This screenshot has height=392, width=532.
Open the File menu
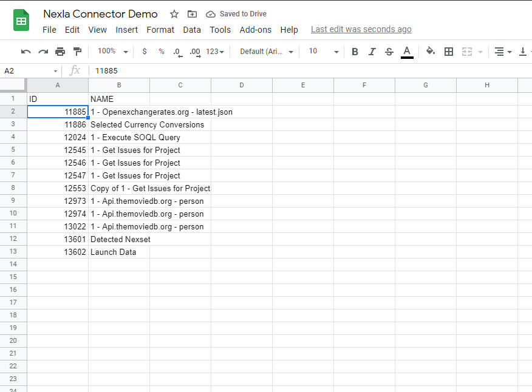[x=49, y=30]
